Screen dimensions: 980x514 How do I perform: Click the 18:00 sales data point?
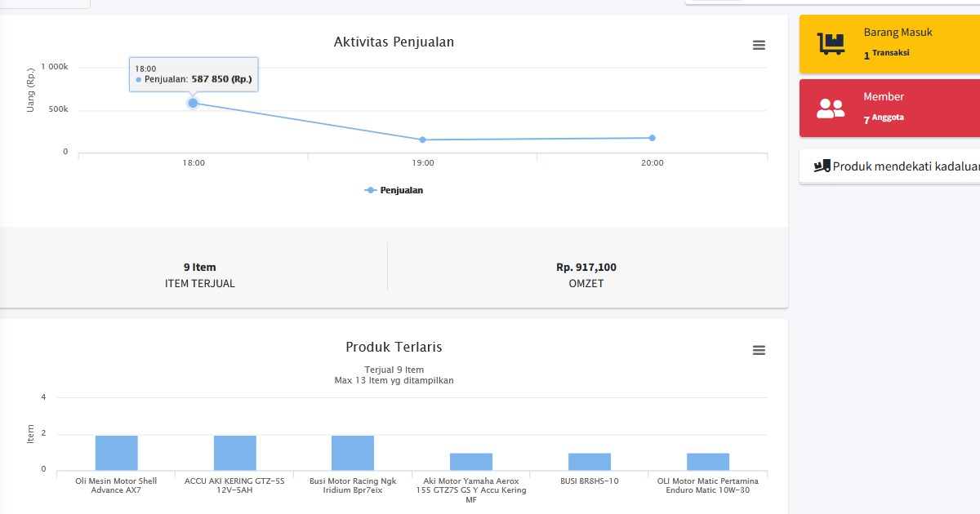coord(193,103)
